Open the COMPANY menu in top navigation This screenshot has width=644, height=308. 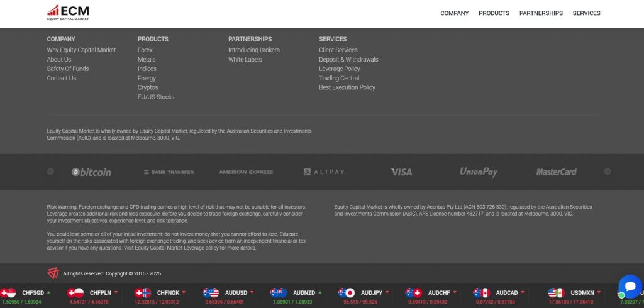454,13
